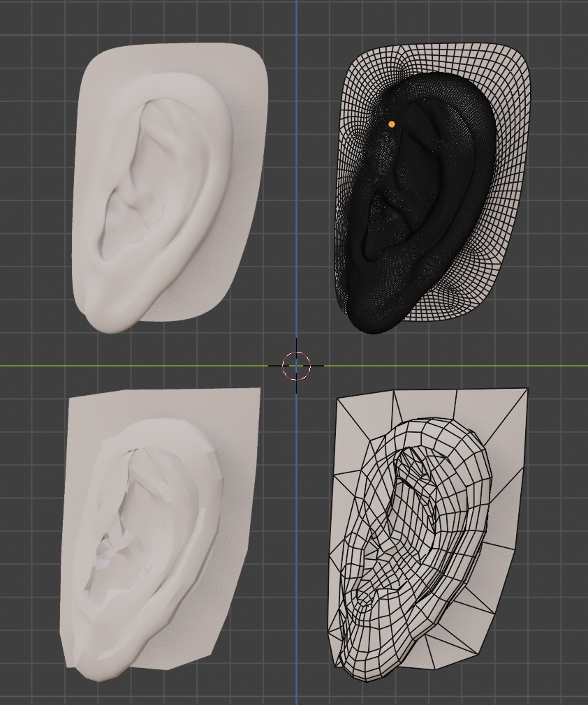This screenshot has width=588, height=705.
Task: Click the red-white 3D cursor circle
Action: coord(297,366)
